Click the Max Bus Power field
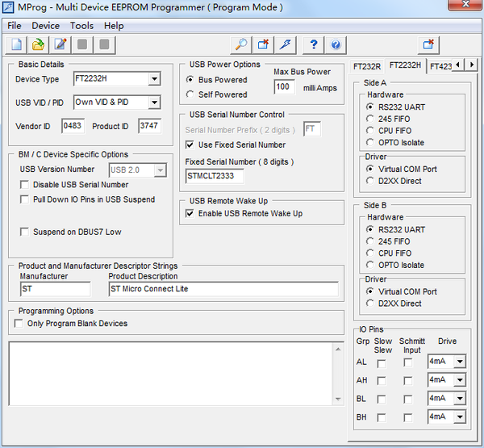 (x=284, y=86)
